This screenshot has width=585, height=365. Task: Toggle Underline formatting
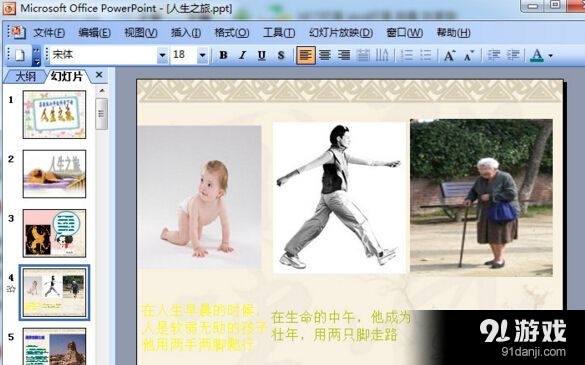click(262, 55)
